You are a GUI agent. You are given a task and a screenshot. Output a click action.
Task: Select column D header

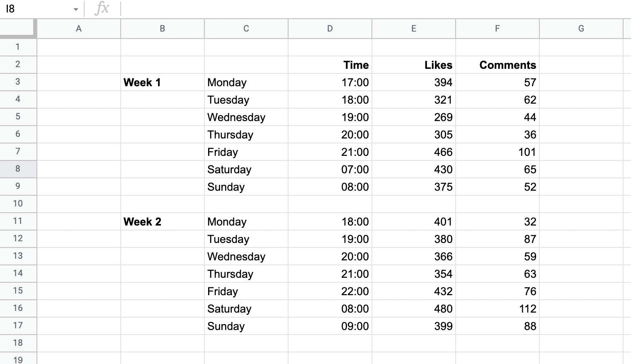[x=330, y=29]
